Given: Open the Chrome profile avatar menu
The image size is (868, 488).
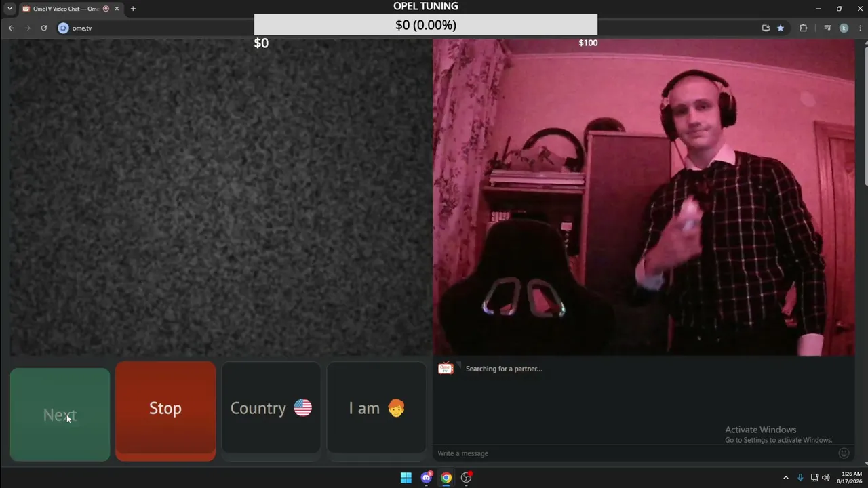Looking at the screenshot, I should [844, 28].
